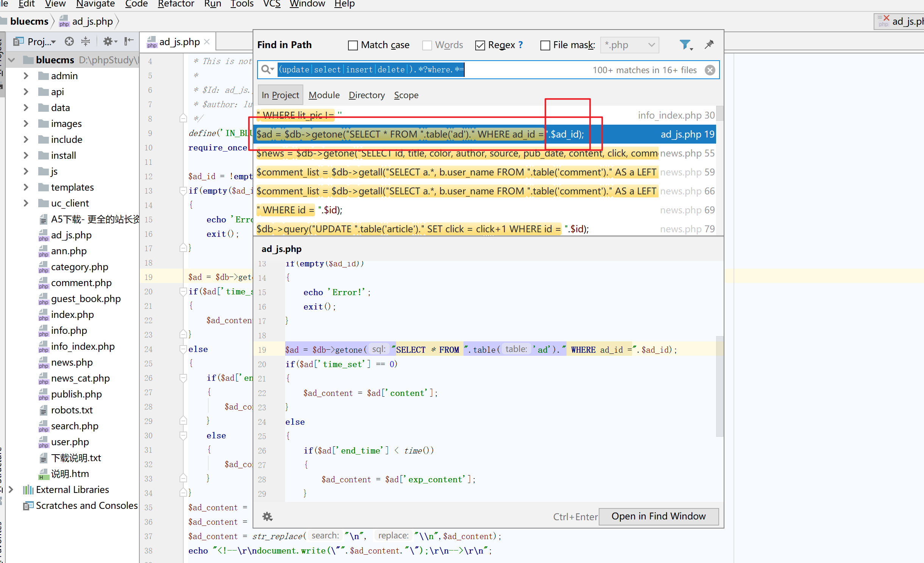Expand External Libraries node
Viewport: 924px width, 563px height.
coord(11,489)
